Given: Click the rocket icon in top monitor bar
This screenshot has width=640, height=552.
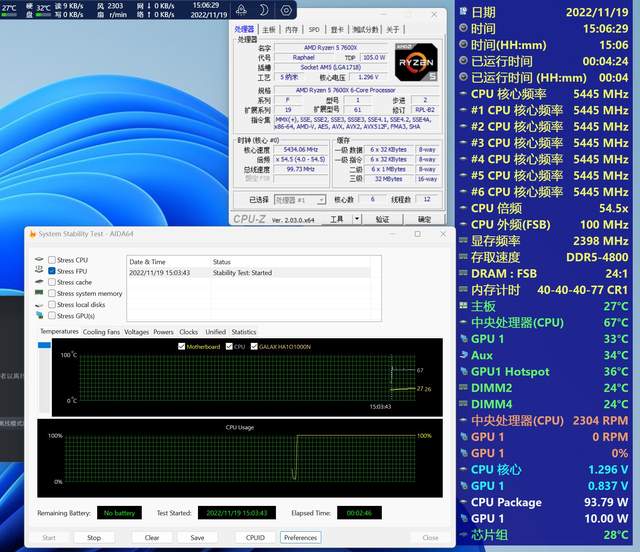Looking at the screenshot, I should [x=242, y=10].
